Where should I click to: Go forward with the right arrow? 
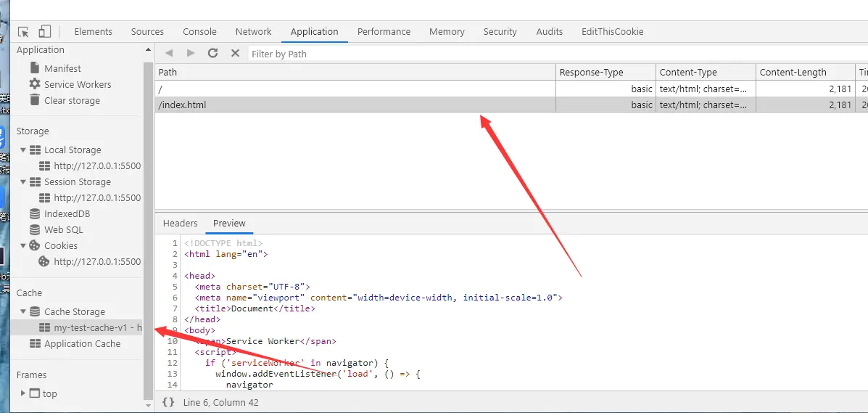[x=191, y=53]
